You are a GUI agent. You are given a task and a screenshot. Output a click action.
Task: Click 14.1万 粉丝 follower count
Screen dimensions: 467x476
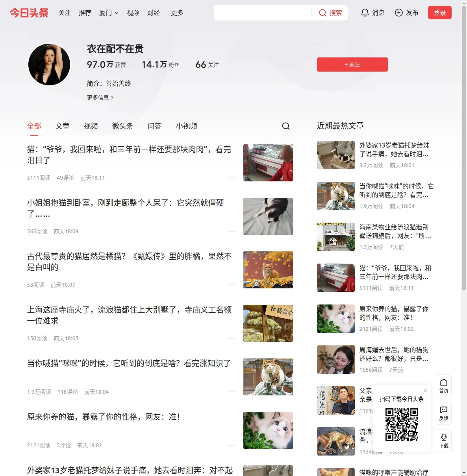[161, 65]
